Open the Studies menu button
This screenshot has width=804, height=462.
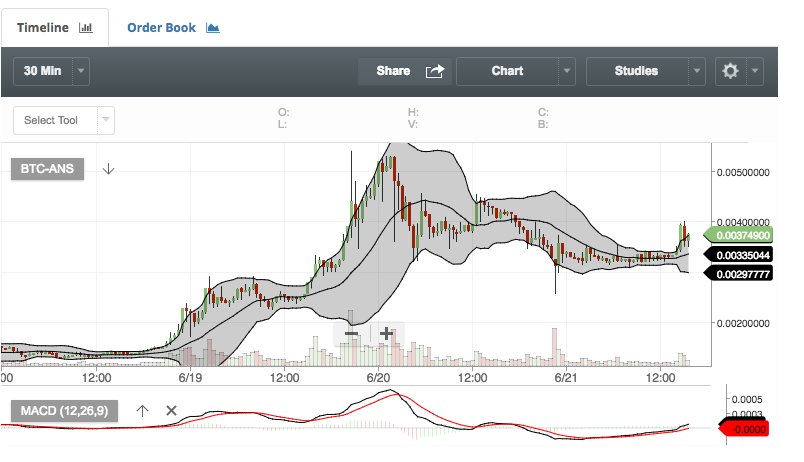[636, 71]
